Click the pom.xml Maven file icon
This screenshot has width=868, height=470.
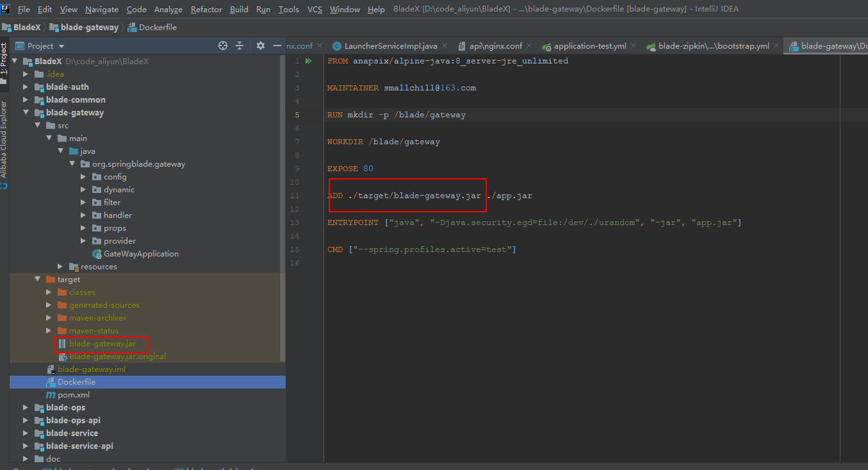click(x=51, y=395)
